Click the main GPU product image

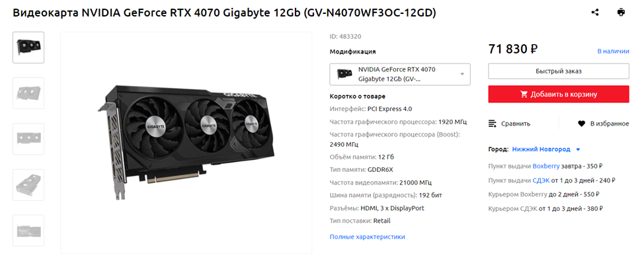[186, 143]
